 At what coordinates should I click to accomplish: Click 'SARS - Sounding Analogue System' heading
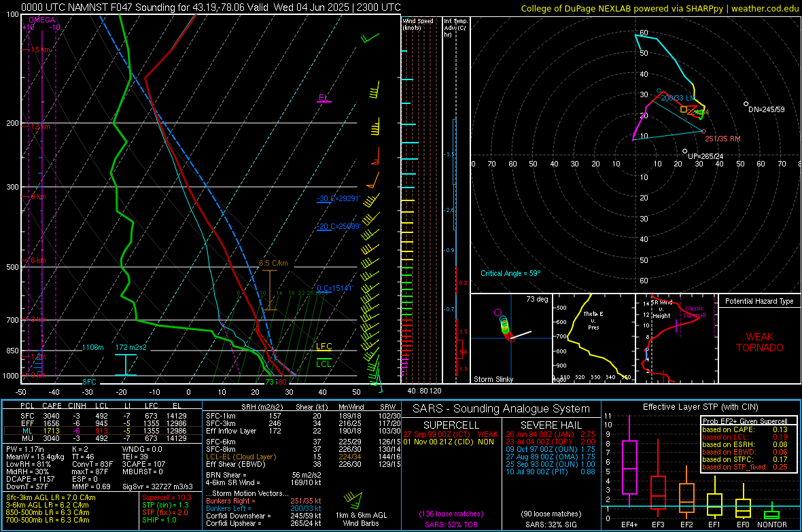pos(502,409)
